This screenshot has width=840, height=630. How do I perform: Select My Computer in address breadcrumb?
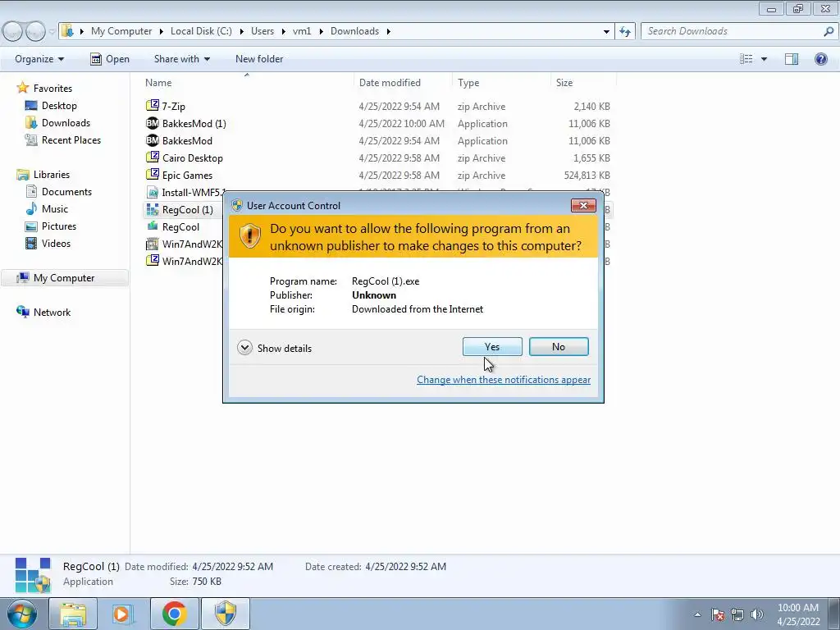pyautogui.click(x=121, y=31)
